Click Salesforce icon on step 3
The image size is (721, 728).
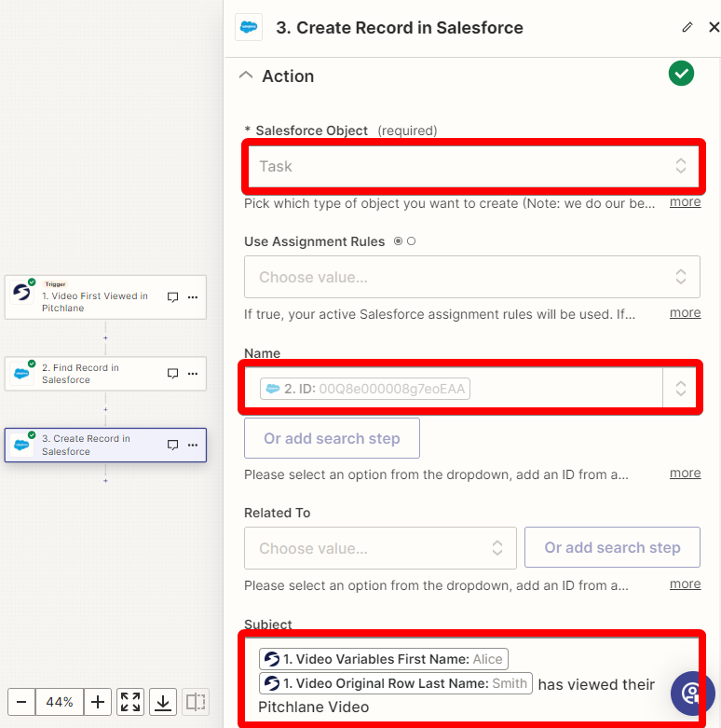(21, 445)
